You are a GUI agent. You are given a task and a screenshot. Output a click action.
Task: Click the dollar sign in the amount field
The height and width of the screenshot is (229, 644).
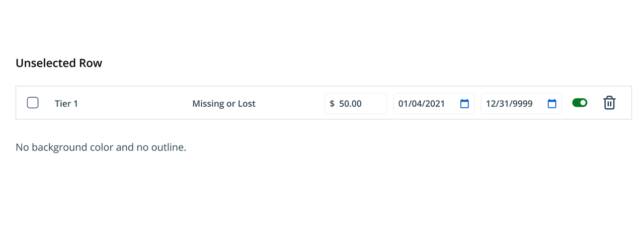click(332, 104)
